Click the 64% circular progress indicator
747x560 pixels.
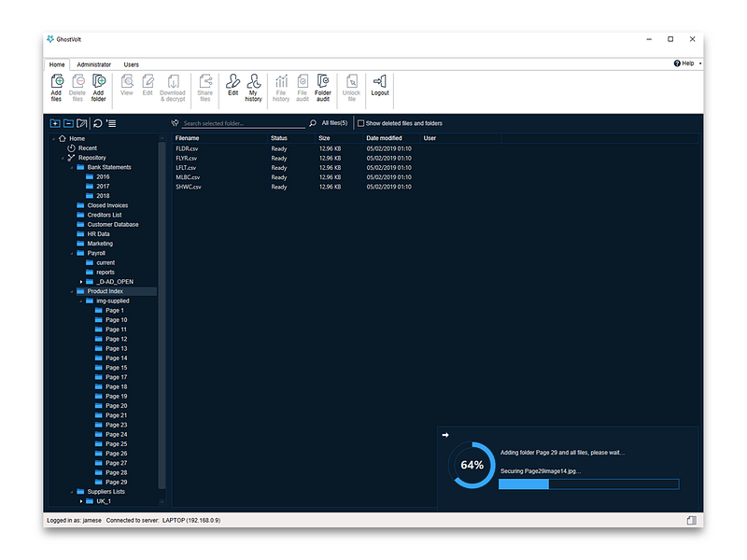click(472, 465)
